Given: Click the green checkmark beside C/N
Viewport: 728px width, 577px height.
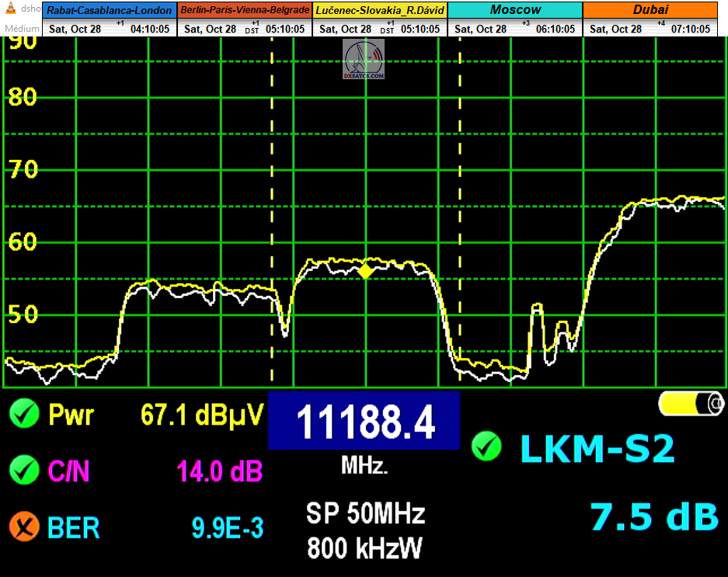Looking at the screenshot, I should click(x=24, y=470).
